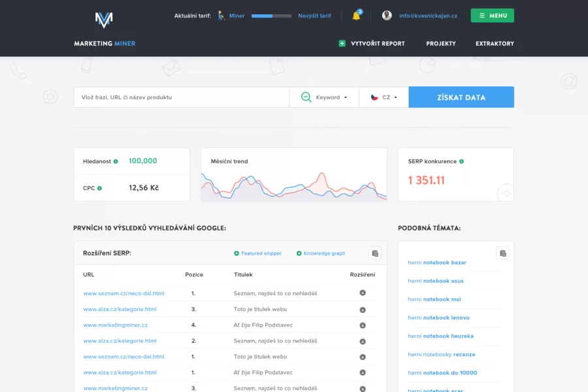Click the Miner tariff progress bar
This screenshot has width=588, height=392.
[271, 15]
